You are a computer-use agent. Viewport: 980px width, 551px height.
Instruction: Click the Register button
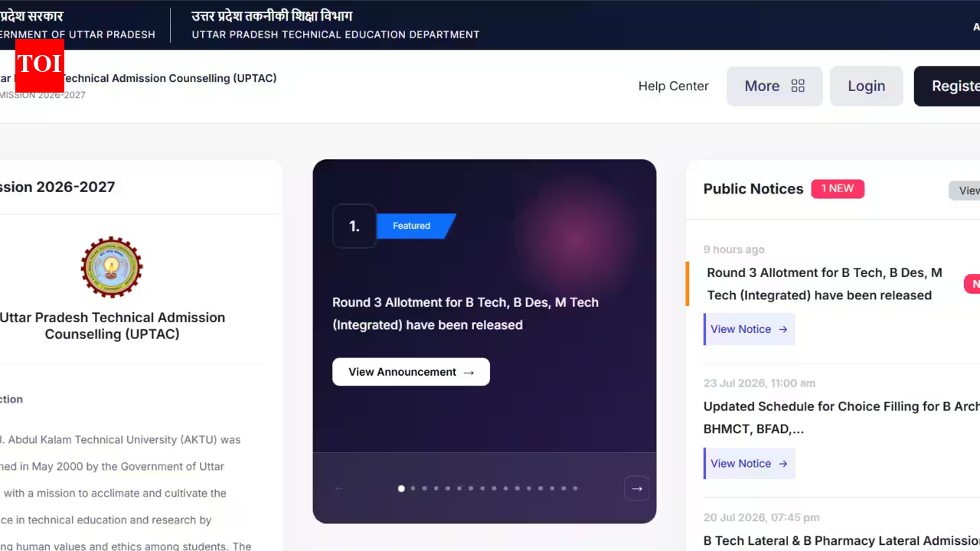coord(947,86)
